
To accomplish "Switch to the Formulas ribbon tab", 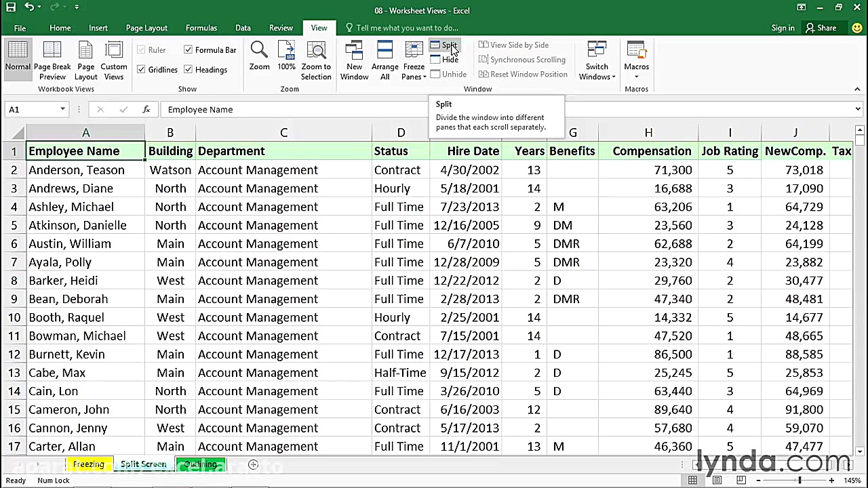I will 201,28.
